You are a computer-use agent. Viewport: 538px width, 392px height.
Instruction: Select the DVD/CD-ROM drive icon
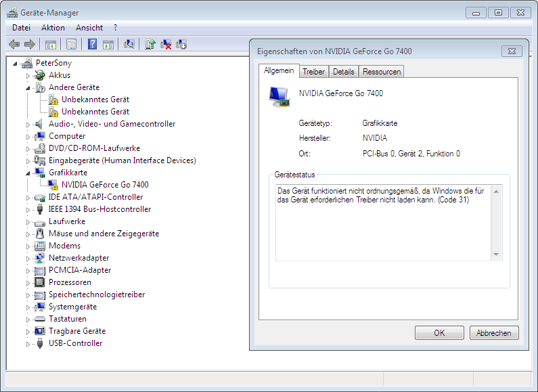(x=40, y=148)
